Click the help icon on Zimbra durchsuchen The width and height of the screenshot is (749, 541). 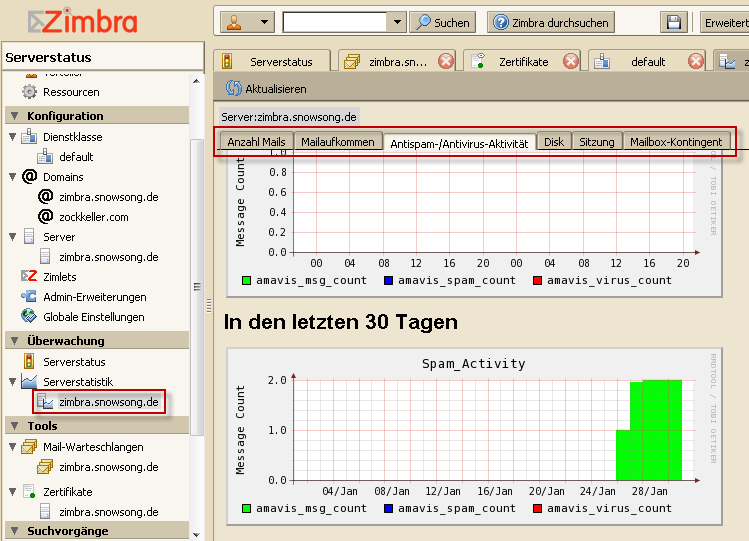[501, 22]
